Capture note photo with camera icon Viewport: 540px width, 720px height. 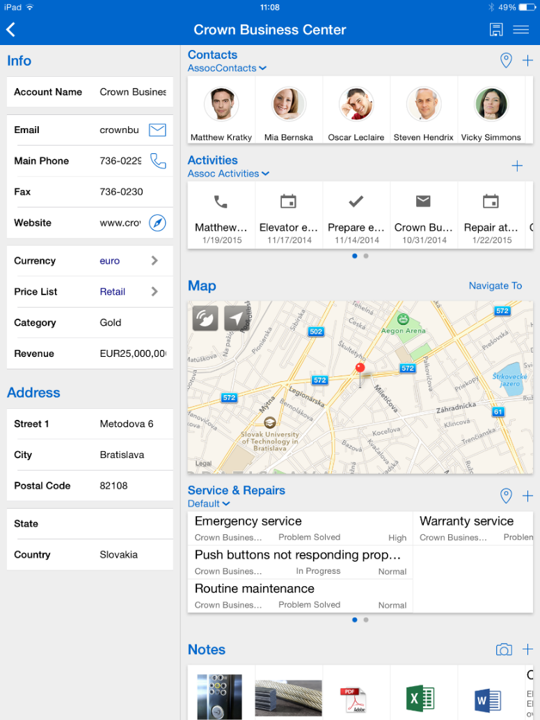pos(504,649)
